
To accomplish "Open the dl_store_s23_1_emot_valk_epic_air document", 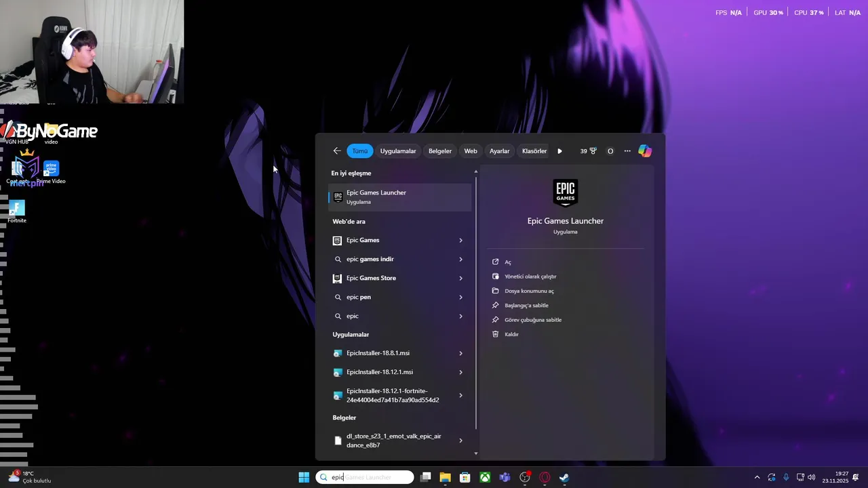I will coord(392,441).
